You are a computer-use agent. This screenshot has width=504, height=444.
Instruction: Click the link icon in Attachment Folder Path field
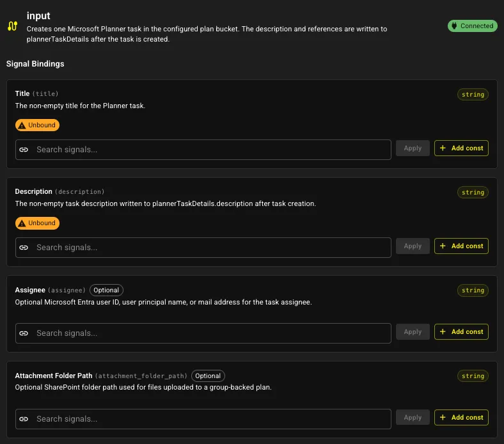coord(24,419)
